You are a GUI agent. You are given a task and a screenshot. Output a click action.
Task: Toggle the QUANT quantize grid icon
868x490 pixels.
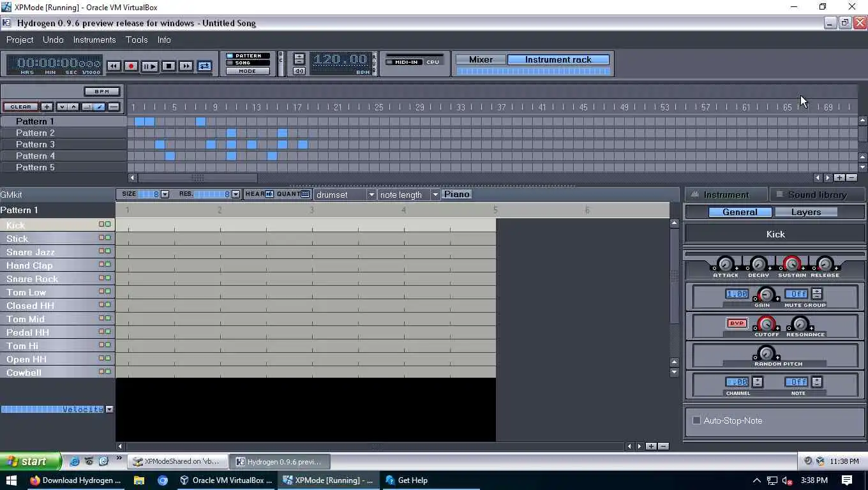[305, 194]
